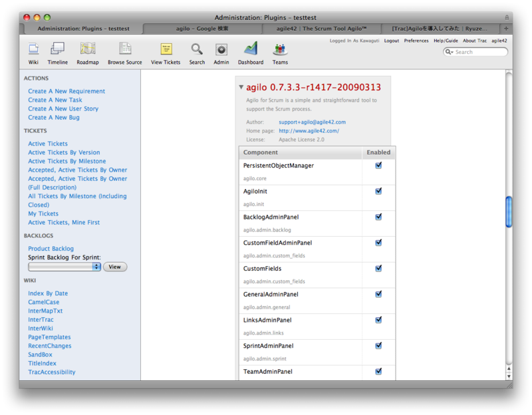The image size is (532, 415).
Task: Open the About Trac link
Action: [475, 41]
